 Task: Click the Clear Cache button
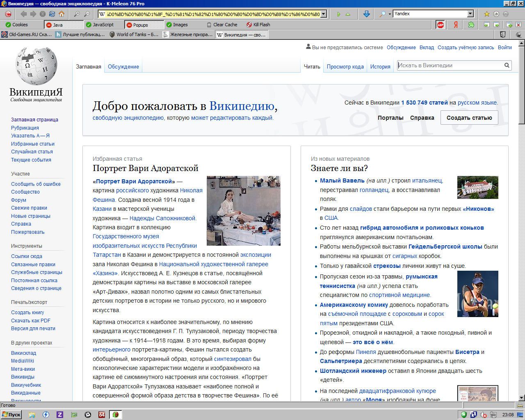[x=222, y=25]
